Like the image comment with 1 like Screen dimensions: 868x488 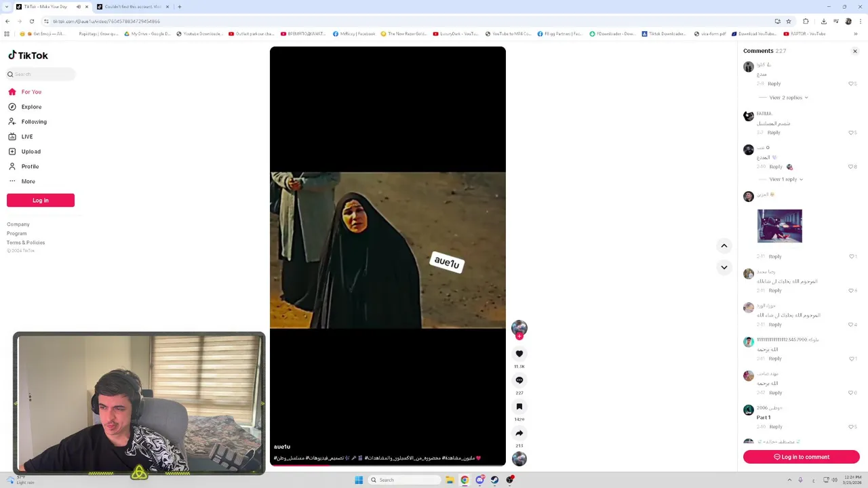[x=852, y=256]
